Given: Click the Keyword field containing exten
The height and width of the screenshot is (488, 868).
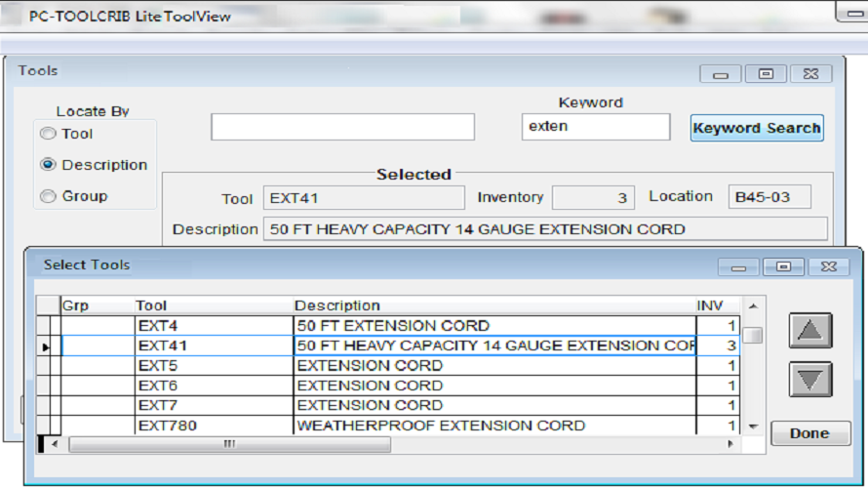Looking at the screenshot, I should (596, 127).
